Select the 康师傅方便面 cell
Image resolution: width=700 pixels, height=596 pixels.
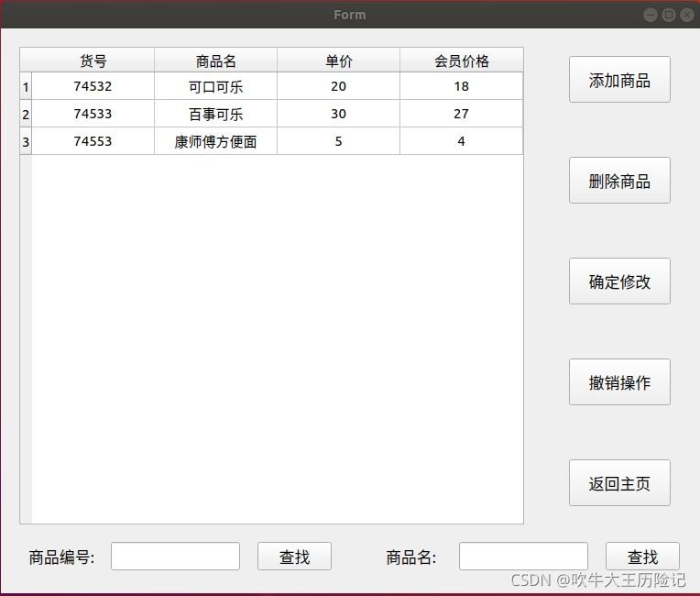pos(215,141)
